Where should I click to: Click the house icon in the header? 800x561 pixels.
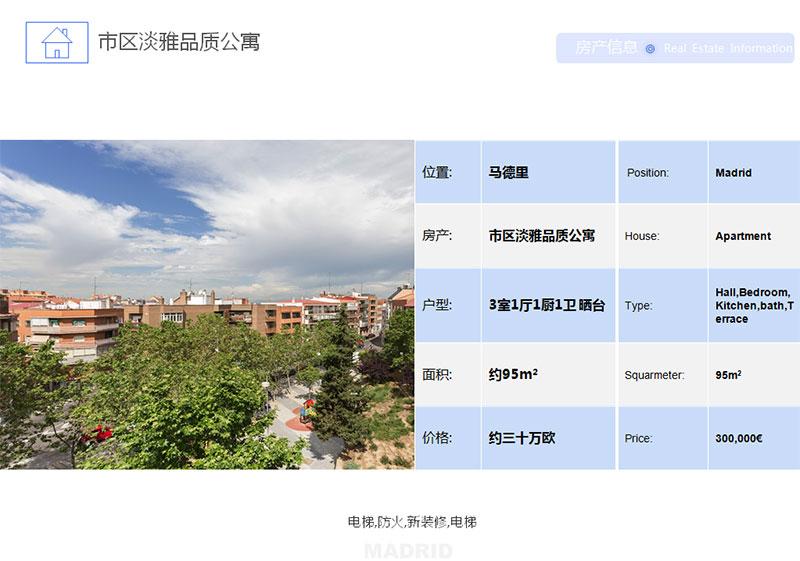coord(56,43)
